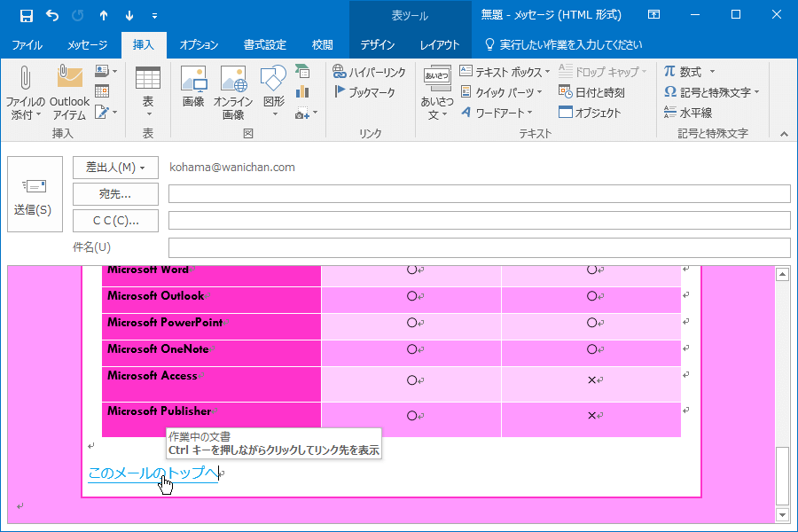Click the Microsoft Access table cell
Image resolution: width=798 pixels, height=532 pixels.
pos(211,384)
